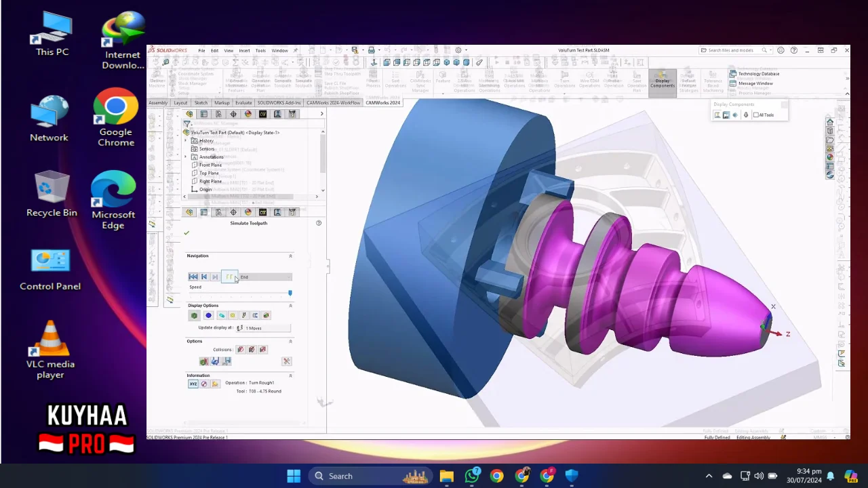Click the teal, third Display Options icon

(221, 315)
